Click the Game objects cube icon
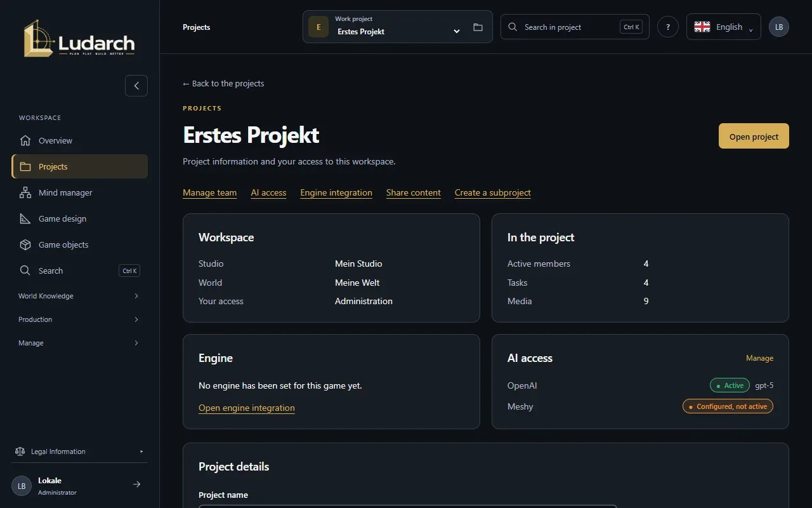 point(25,244)
